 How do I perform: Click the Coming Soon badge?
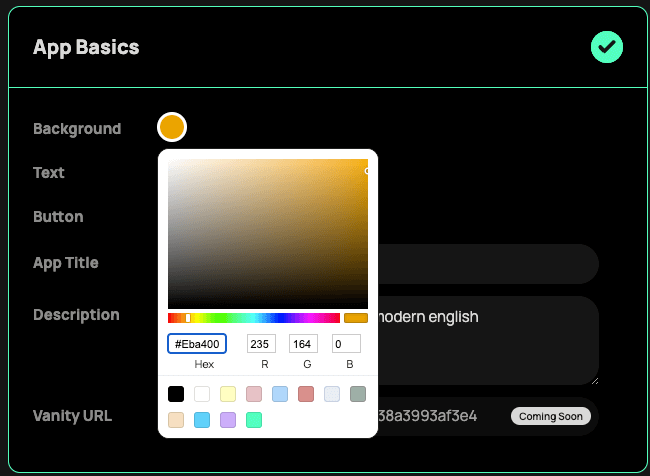click(551, 416)
